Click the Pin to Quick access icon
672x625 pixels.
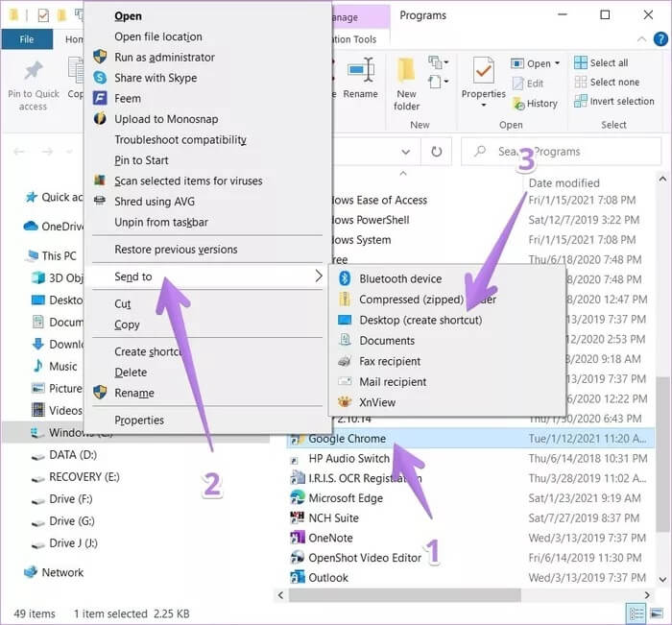[x=34, y=71]
